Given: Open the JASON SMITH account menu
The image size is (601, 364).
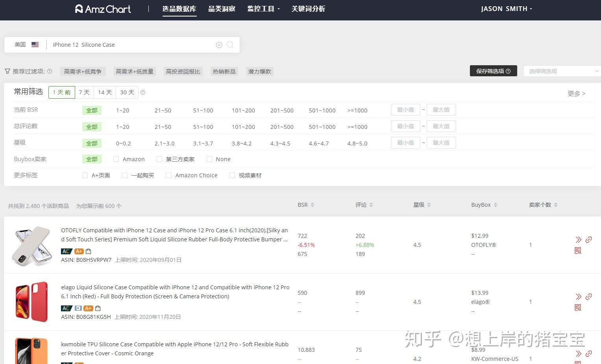Looking at the screenshot, I should click(x=507, y=9).
